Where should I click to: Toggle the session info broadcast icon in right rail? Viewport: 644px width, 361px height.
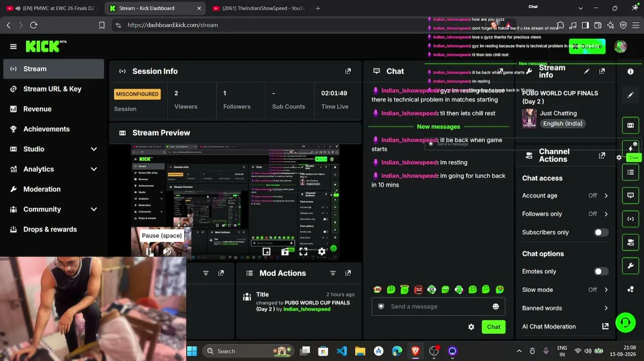pyautogui.click(x=630, y=219)
